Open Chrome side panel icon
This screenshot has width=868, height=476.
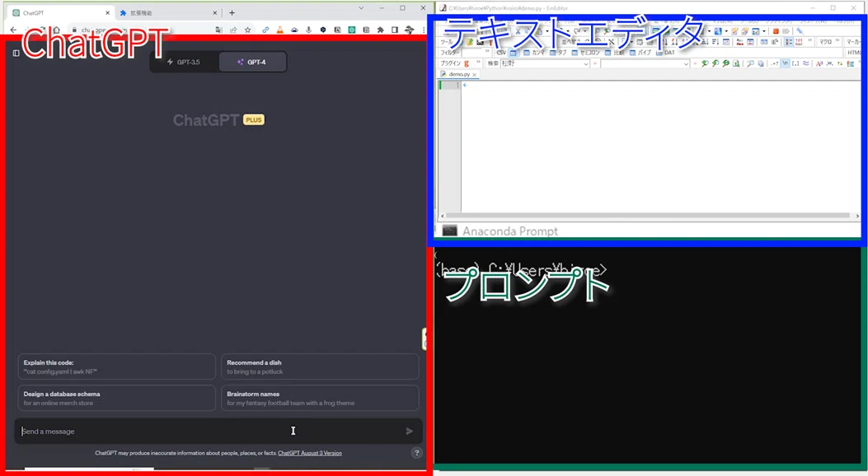[395, 30]
